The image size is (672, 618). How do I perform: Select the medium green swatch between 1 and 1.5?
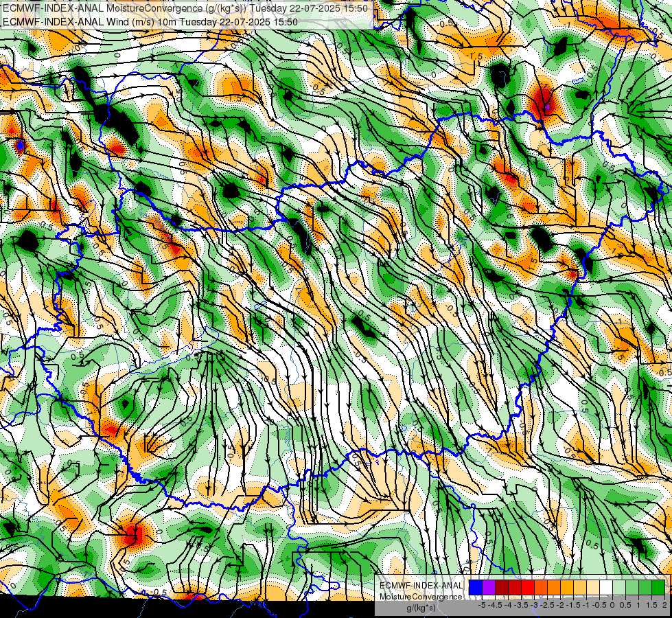(645, 588)
